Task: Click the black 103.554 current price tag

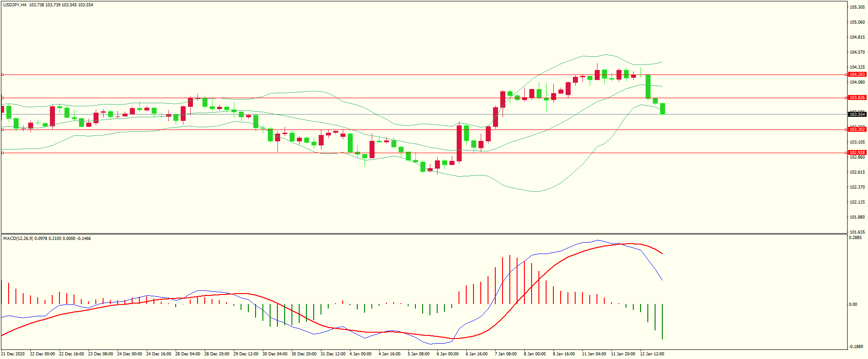Action: click(x=857, y=115)
